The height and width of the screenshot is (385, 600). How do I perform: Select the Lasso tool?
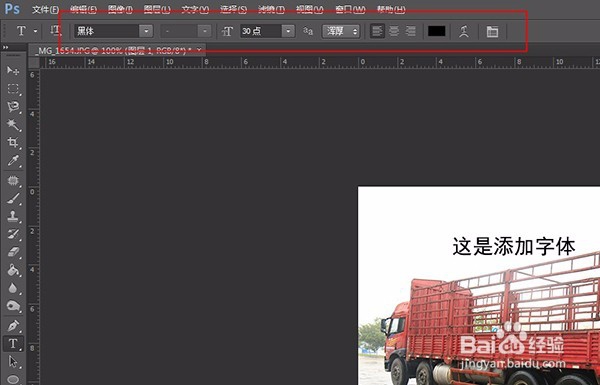point(13,106)
